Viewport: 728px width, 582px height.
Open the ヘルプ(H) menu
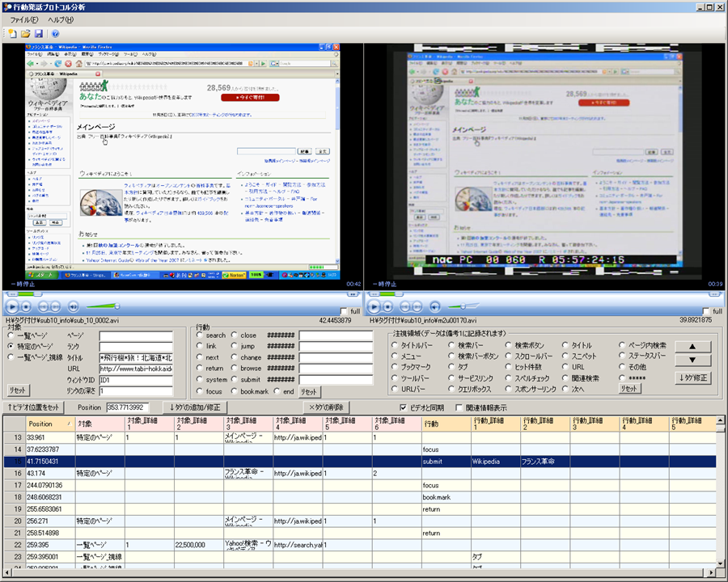(x=60, y=19)
